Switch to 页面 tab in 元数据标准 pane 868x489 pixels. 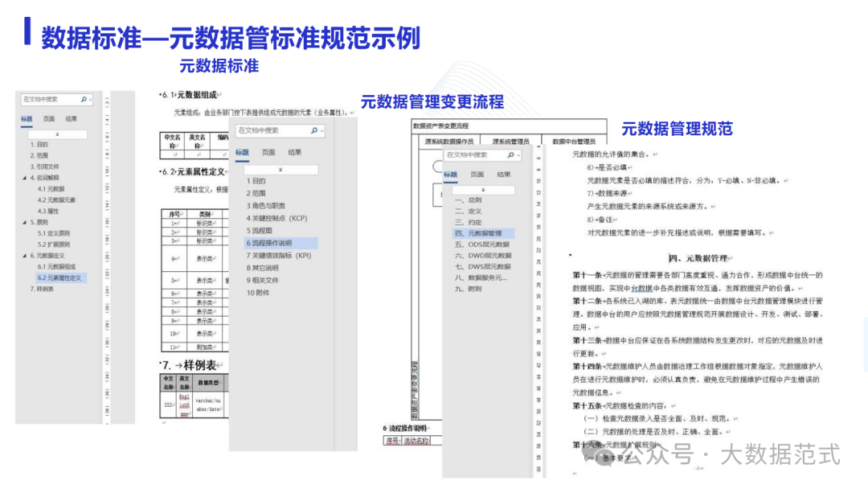49,119
